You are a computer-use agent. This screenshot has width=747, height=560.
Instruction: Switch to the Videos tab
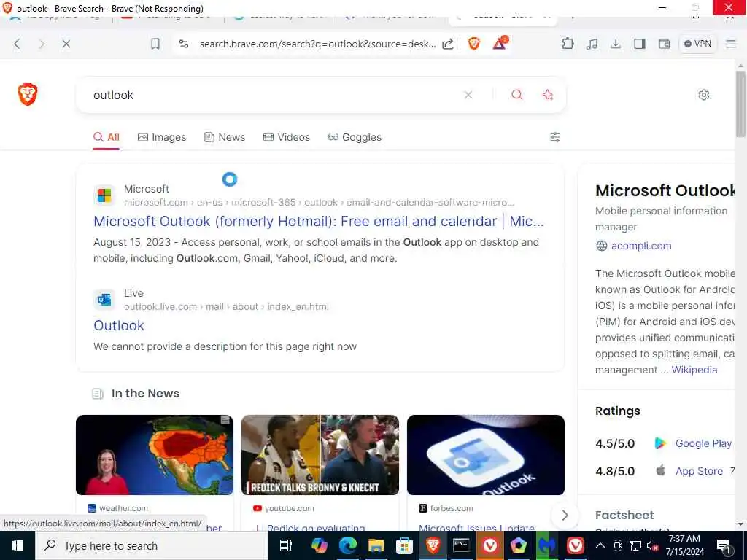tap(286, 137)
